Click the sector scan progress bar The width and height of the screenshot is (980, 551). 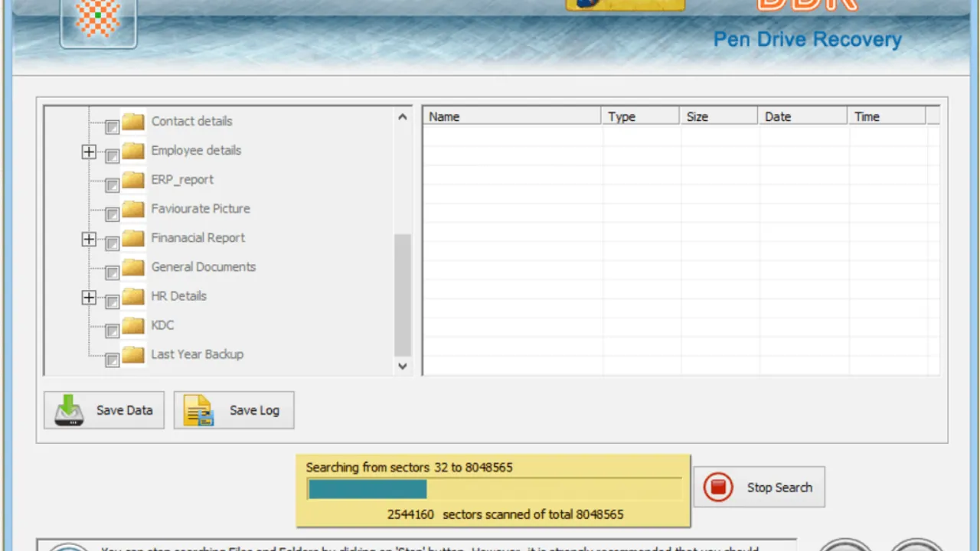(x=494, y=489)
